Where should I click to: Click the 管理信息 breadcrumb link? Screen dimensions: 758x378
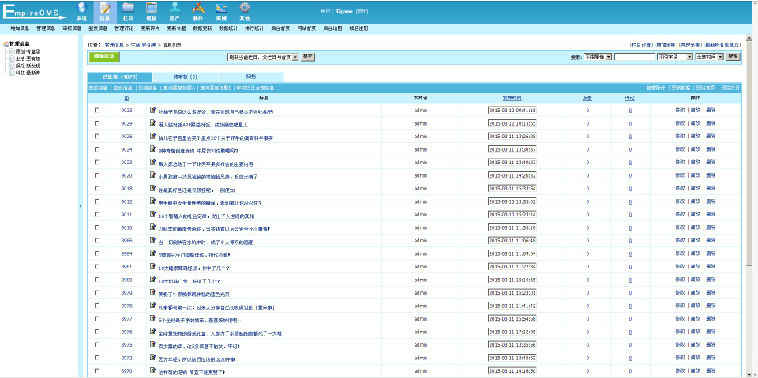coord(114,44)
